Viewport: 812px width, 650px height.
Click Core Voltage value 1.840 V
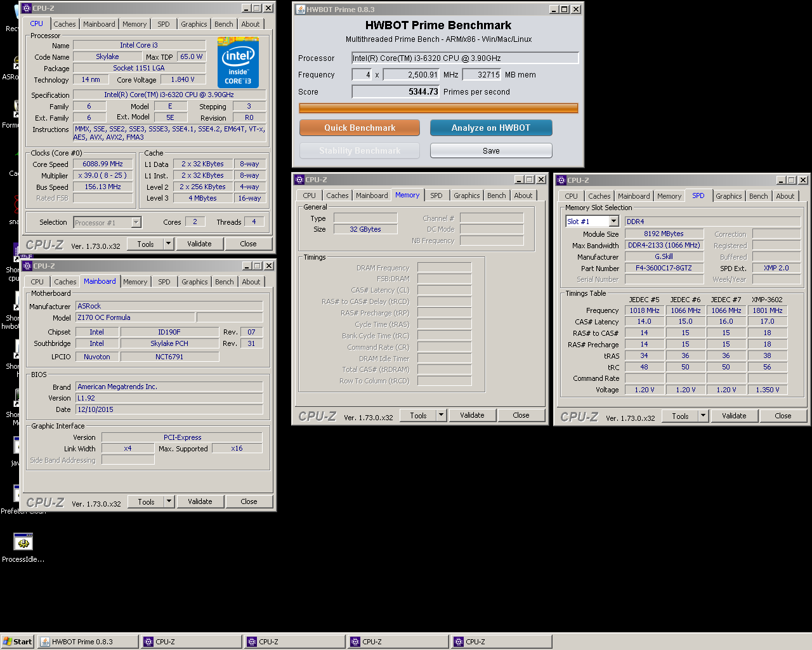(x=183, y=79)
